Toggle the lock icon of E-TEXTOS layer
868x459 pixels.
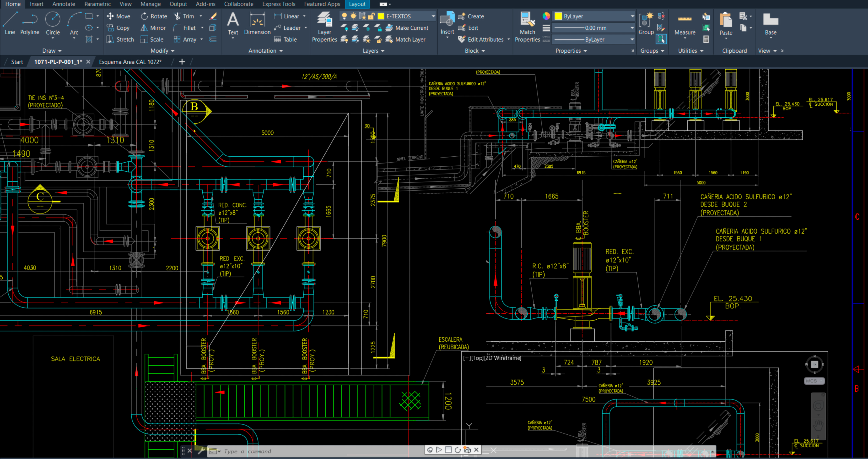[x=371, y=16]
